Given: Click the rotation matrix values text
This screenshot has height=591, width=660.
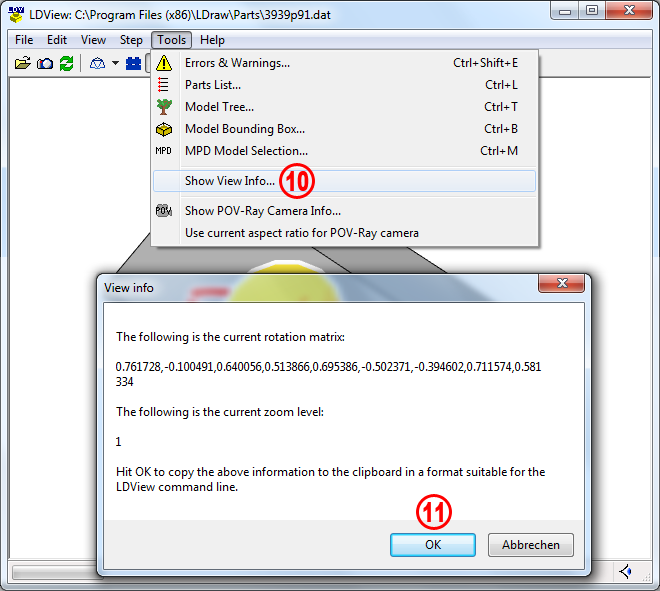Looking at the screenshot, I should (x=328, y=374).
